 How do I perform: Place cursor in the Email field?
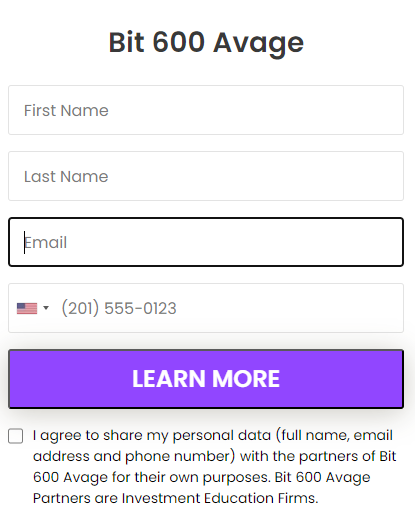pos(206,242)
